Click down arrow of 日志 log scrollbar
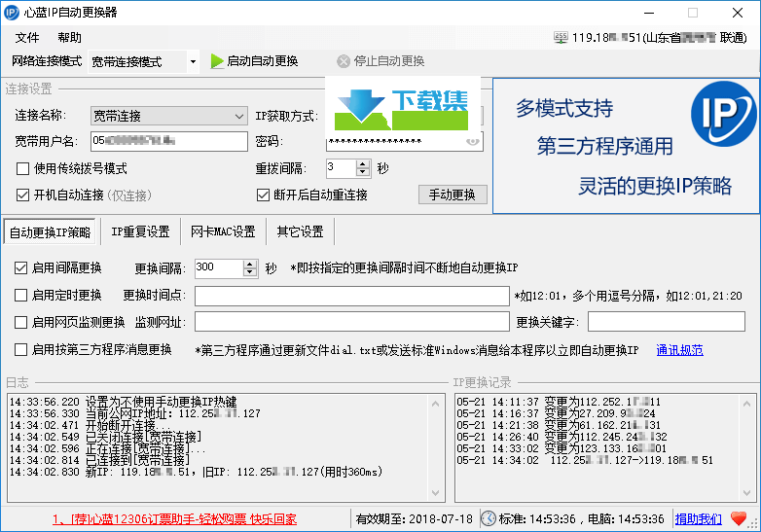This screenshot has height=532, width=761. (x=435, y=493)
